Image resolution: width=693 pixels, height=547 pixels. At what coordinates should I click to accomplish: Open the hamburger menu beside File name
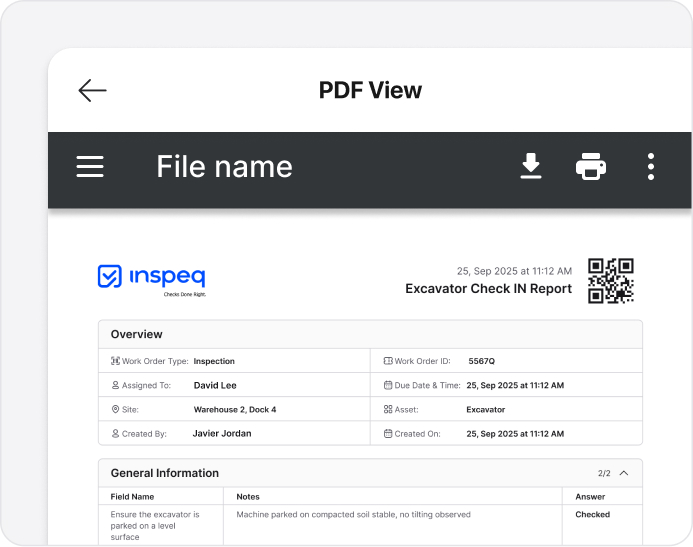point(90,167)
